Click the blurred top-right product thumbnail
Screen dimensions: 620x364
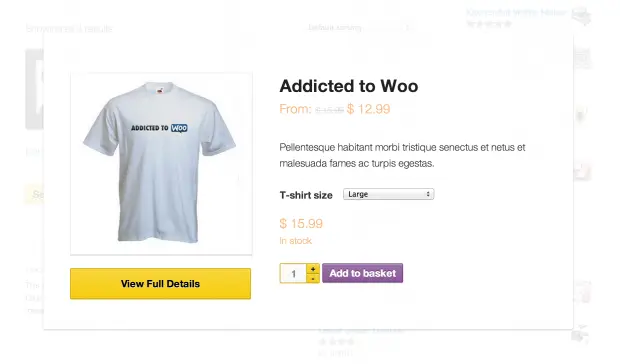pos(582,17)
